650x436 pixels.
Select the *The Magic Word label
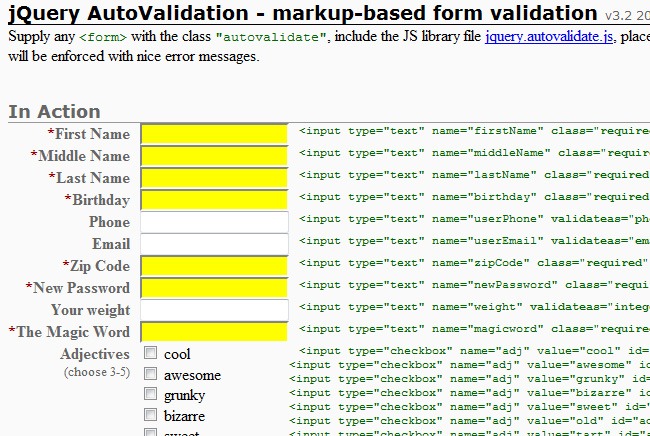69,332
